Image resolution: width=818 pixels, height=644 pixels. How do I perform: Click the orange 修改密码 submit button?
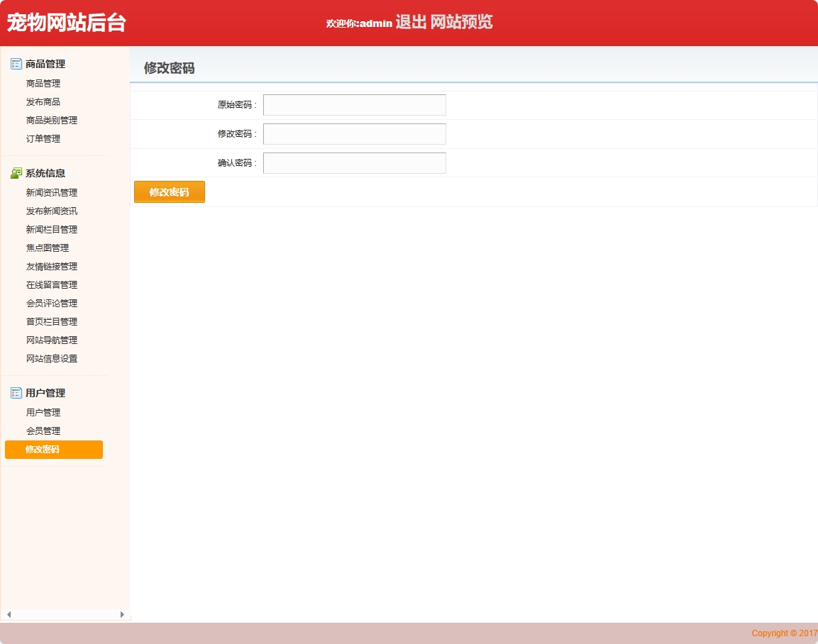coord(170,192)
